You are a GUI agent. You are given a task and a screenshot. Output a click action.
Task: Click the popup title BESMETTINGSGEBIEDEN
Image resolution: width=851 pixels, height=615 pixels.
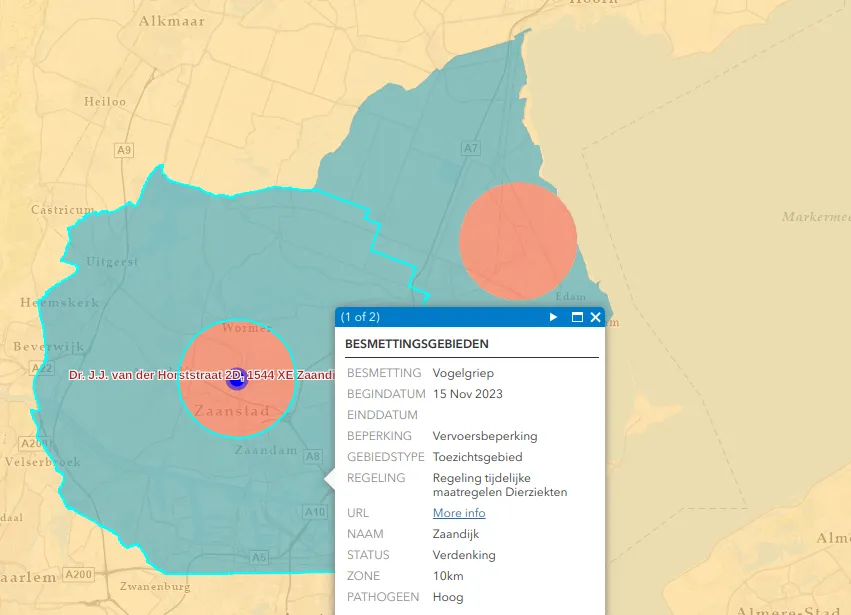click(x=417, y=344)
